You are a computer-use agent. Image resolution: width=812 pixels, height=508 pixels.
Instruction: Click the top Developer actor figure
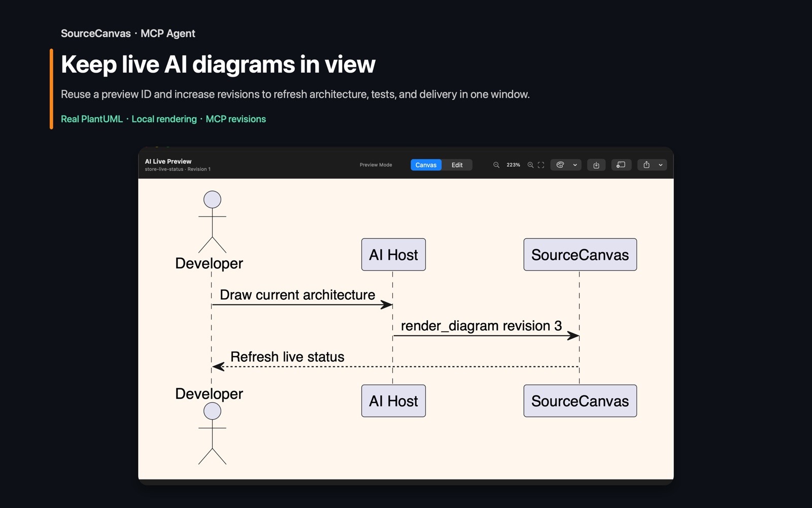click(212, 222)
